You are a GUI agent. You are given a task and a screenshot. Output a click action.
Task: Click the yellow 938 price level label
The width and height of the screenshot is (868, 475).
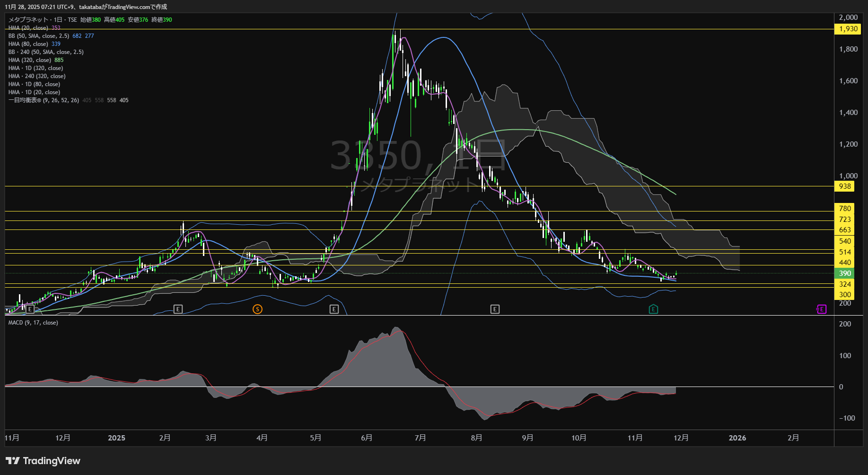click(x=845, y=186)
